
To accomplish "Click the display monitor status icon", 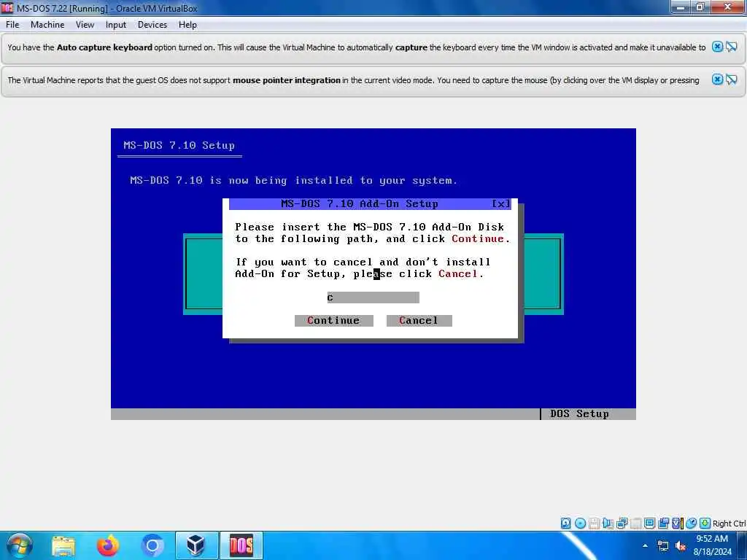I will point(649,524).
